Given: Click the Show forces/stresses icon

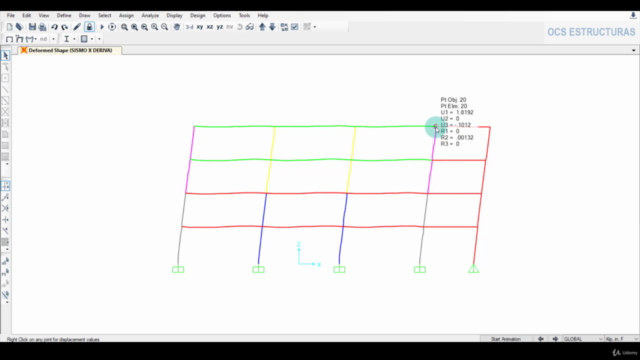Looking at the screenshot, I should tap(30, 39).
